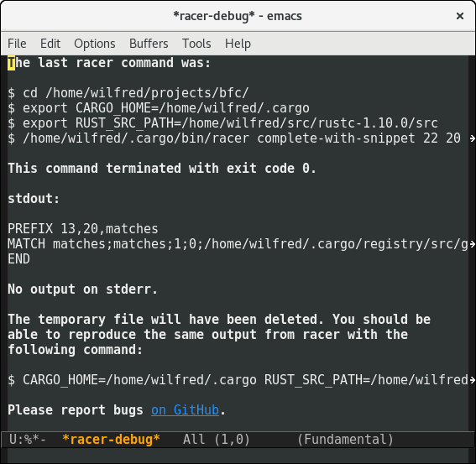Click the highlighted cursor on letter T
The width and height of the screenshot is (476, 464).
[x=11, y=63]
